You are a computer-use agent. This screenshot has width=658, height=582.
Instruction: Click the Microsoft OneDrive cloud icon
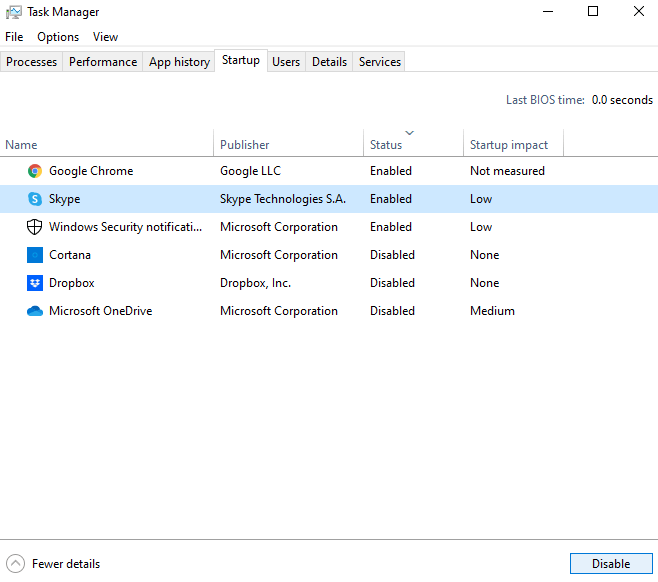click(35, 311)
